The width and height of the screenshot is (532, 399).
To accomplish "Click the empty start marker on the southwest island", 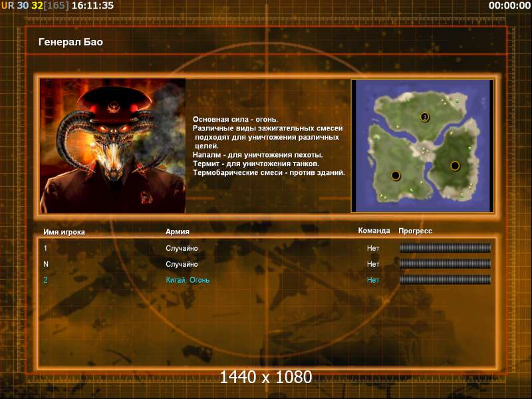I will click(396, 175).
